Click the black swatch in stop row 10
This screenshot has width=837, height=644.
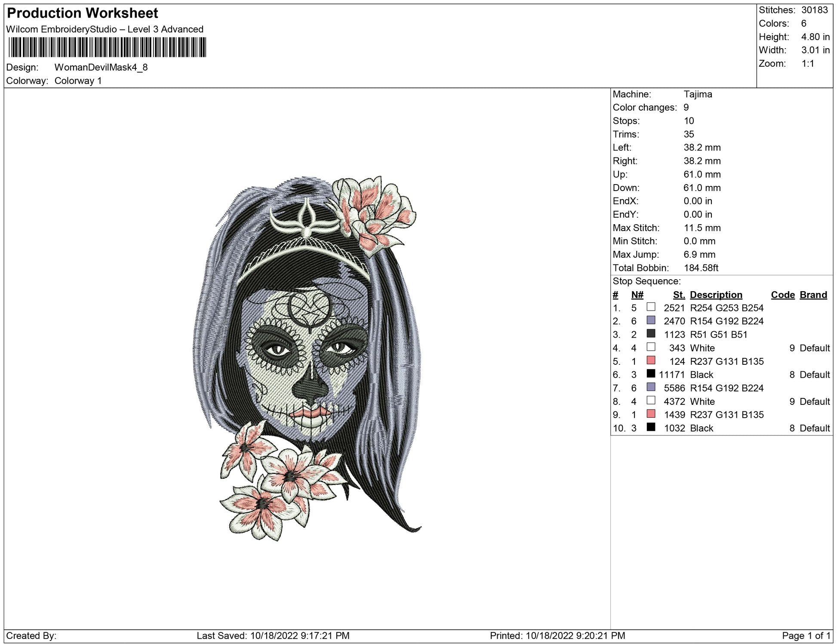coord(651,427)
